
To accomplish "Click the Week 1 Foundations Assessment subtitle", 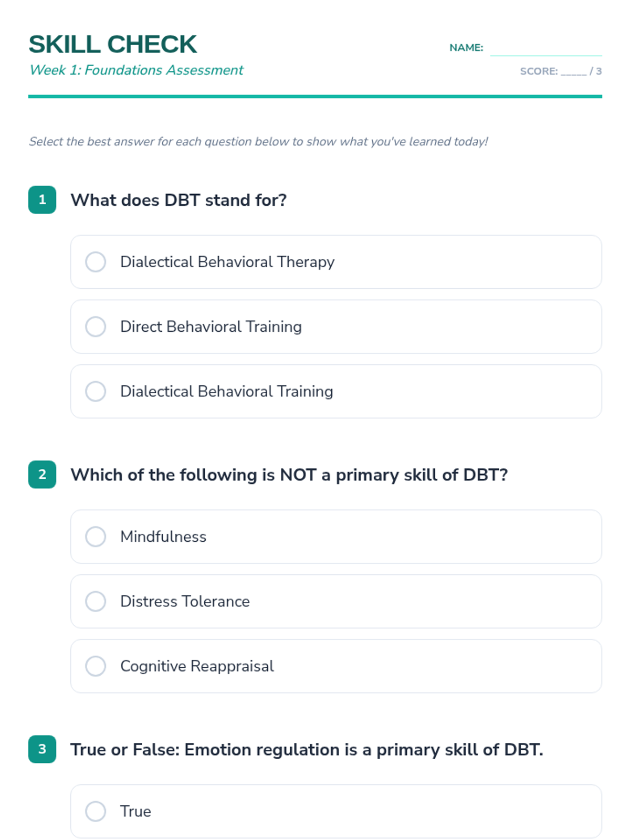I will tap(136, 70).
